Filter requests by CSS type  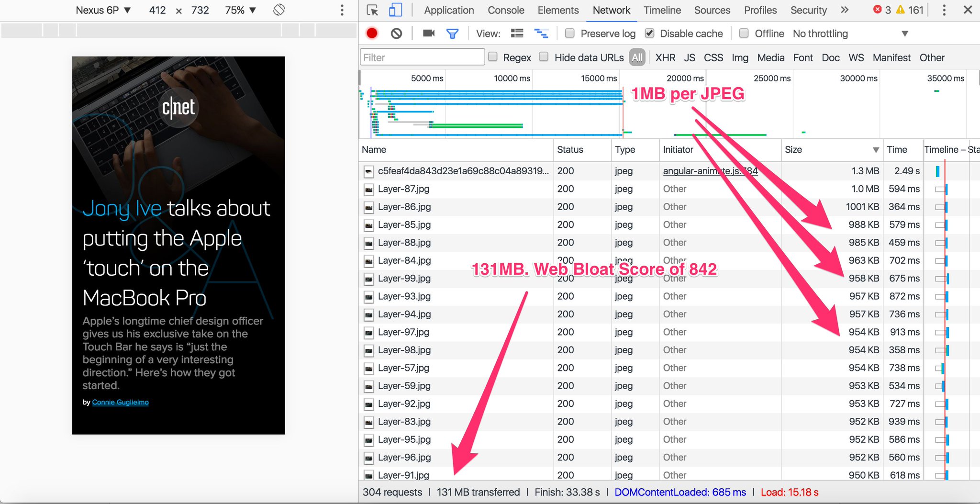point(713,57)
